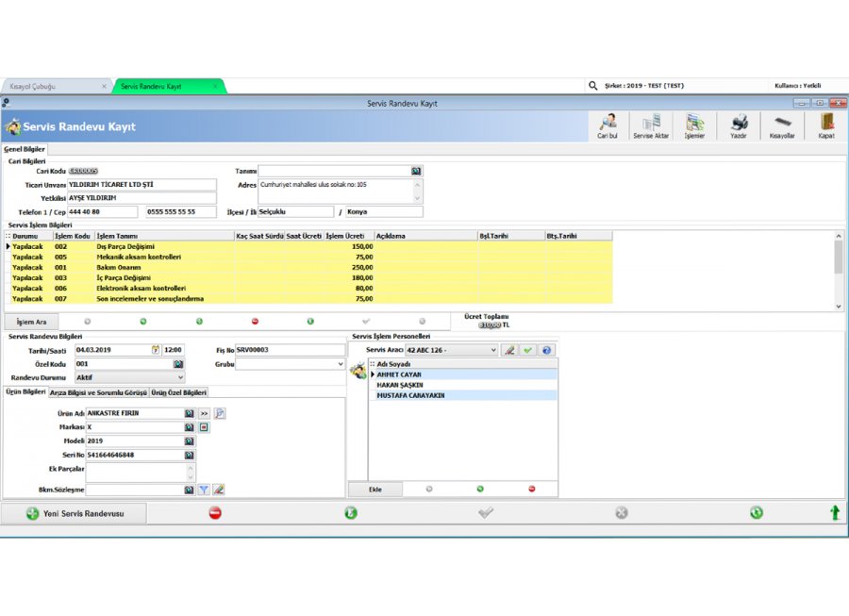Open the Ürün Özel Bilgileri tab
This screenshot has height=616, width=849.
(x=178, y=392)
